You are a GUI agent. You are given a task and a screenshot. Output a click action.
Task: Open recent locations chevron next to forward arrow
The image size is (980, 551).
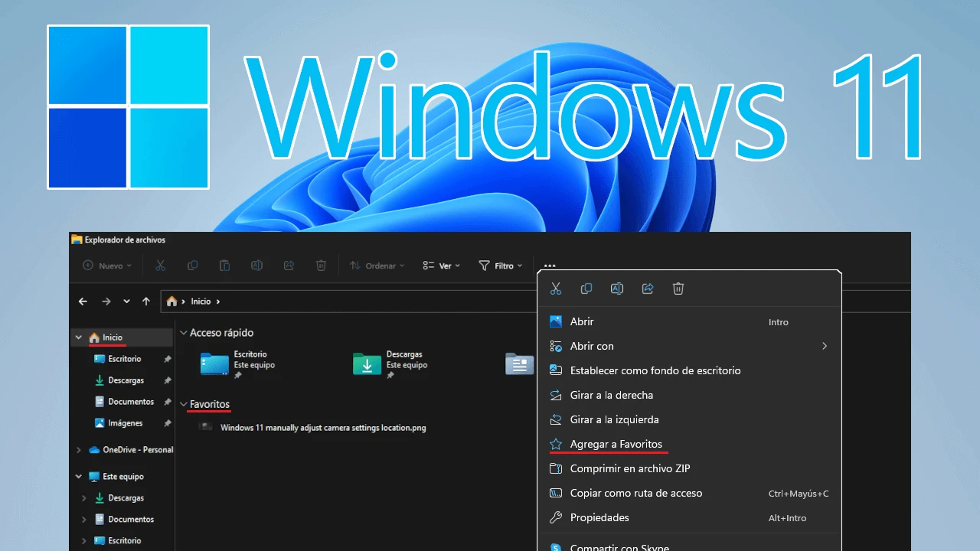point(126,302)
